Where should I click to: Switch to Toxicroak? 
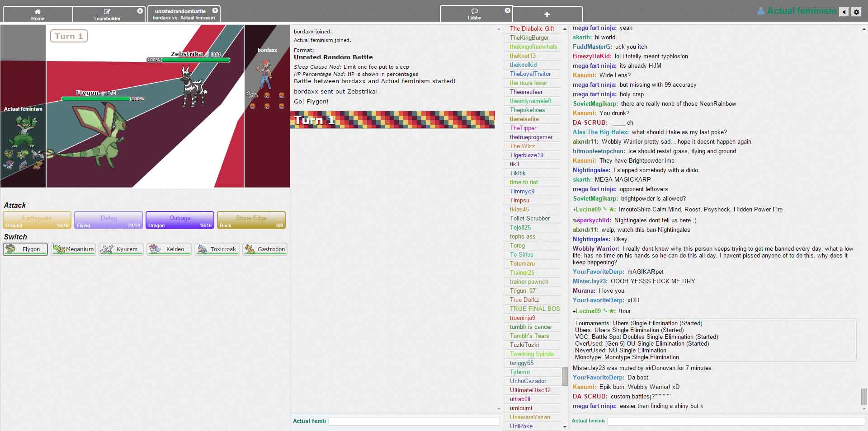(217, 249)
